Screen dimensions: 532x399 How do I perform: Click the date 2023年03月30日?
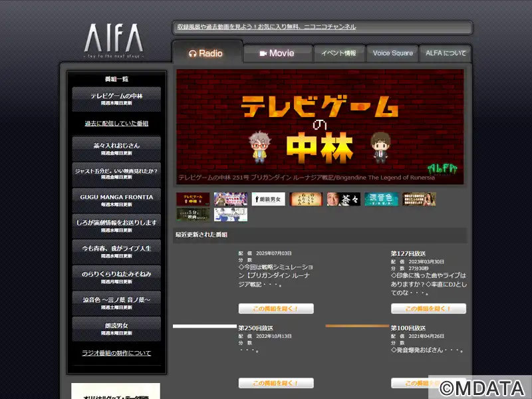coord(426,261)
